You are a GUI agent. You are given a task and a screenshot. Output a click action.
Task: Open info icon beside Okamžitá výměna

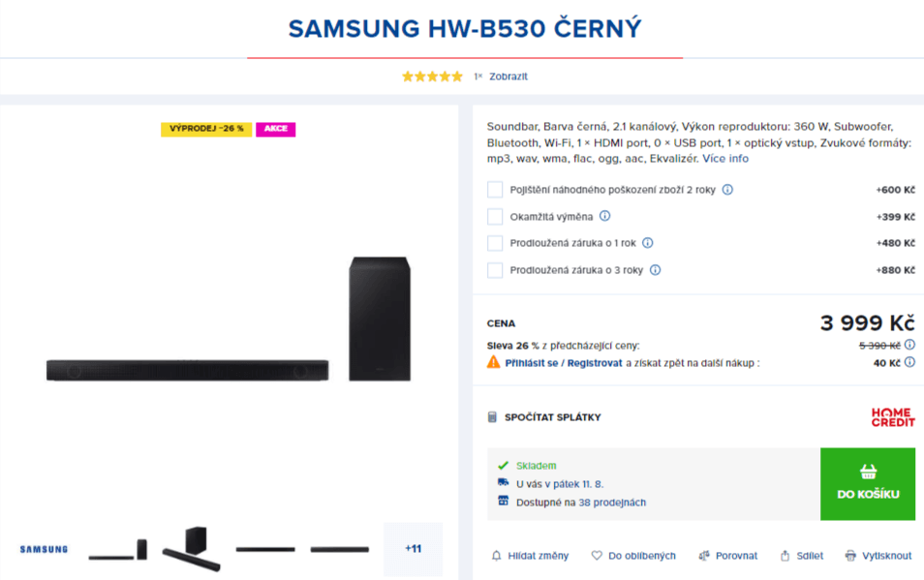coord(604,216)
